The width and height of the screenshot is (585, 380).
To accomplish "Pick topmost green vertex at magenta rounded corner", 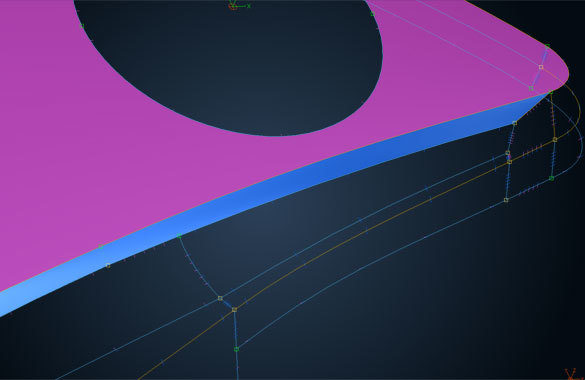I will tap(547, 46).
